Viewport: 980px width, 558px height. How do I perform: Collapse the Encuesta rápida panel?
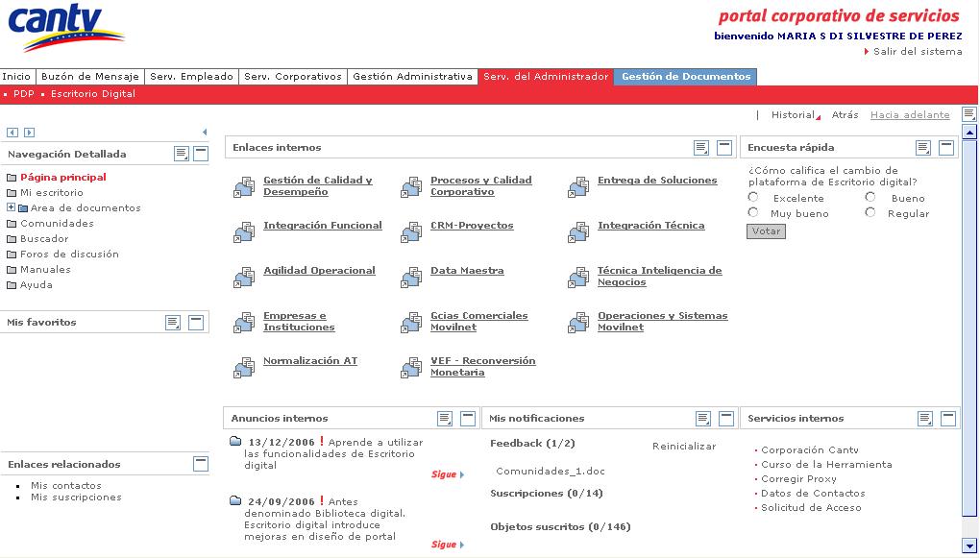point(946,148)
